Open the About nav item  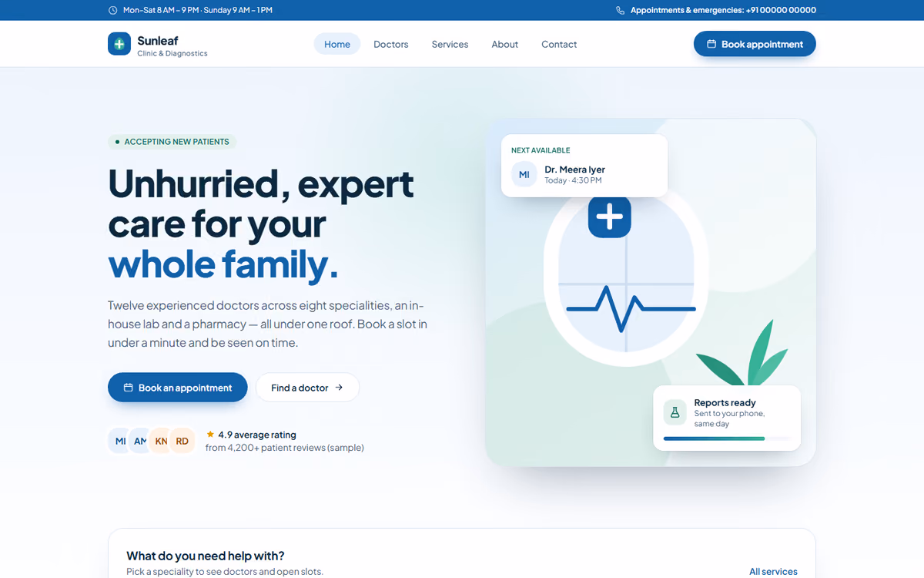[505, 44]
